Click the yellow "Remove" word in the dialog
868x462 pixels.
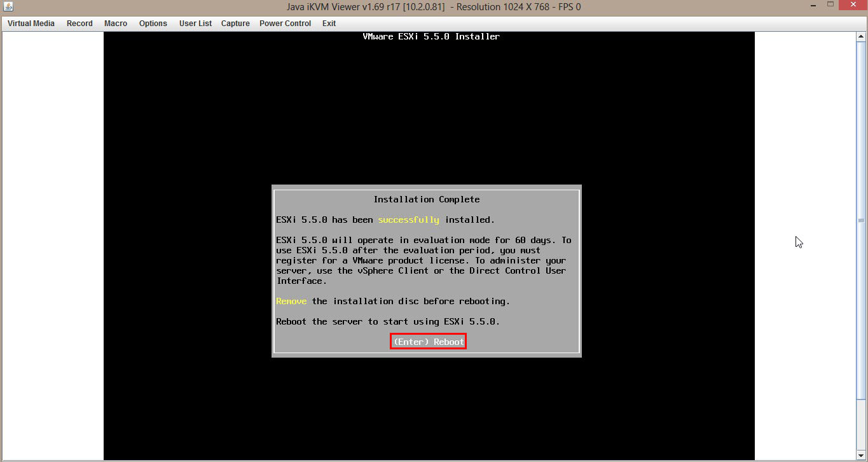coord(291,301)
